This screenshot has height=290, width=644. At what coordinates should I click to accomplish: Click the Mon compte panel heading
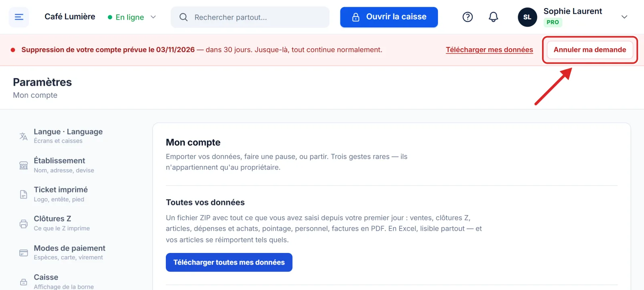point(193,142)
